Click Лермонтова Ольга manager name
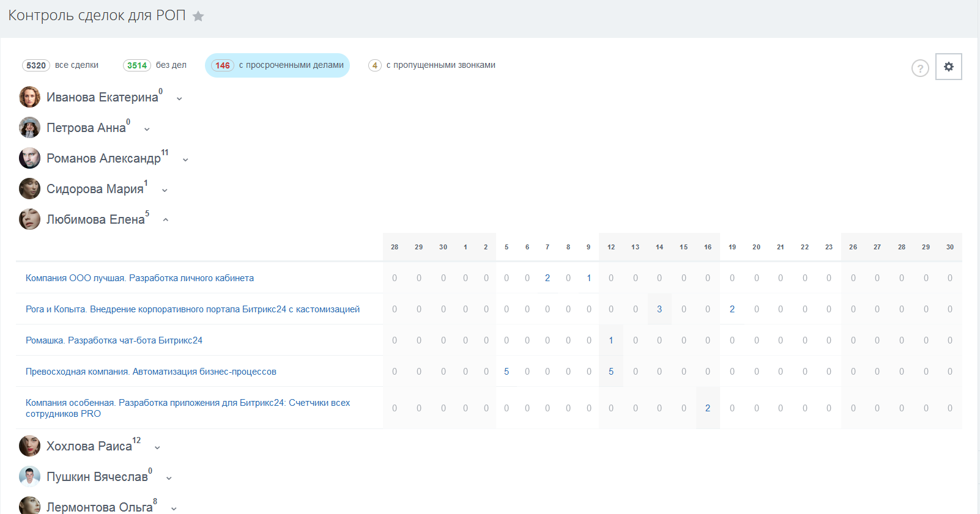 click(x=99, y=507)
